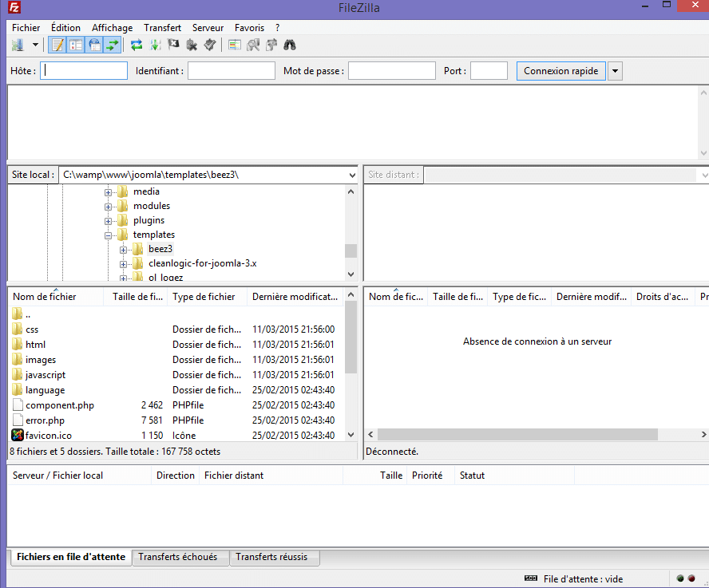Open the dropdown arrow beside Connexion rapide
The image size is (709, 588).
pyautogui.click(x=615, y=71)
